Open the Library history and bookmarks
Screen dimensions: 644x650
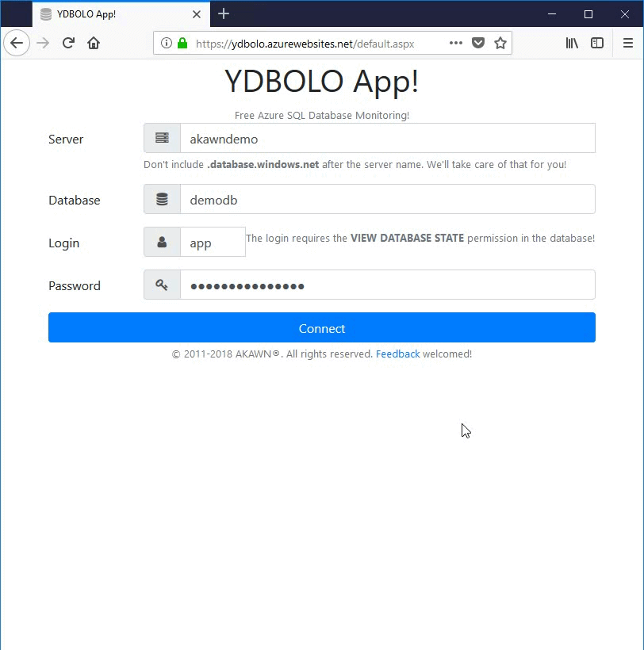pyautogui.click(x=572, y=43)
